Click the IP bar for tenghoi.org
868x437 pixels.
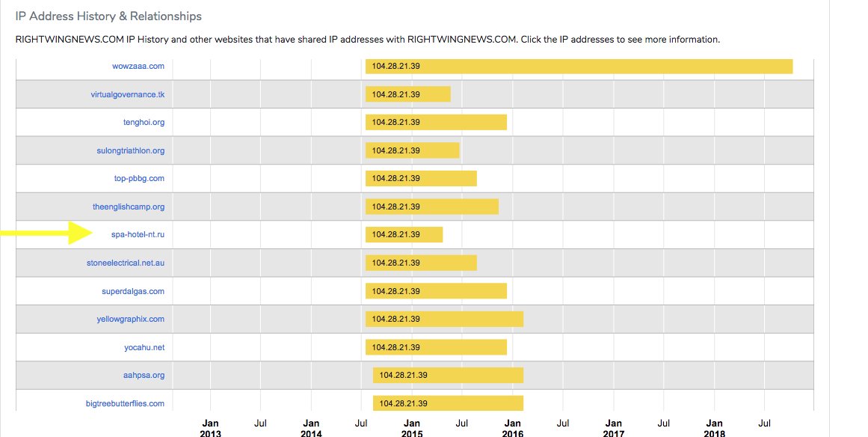pos(436,122)
